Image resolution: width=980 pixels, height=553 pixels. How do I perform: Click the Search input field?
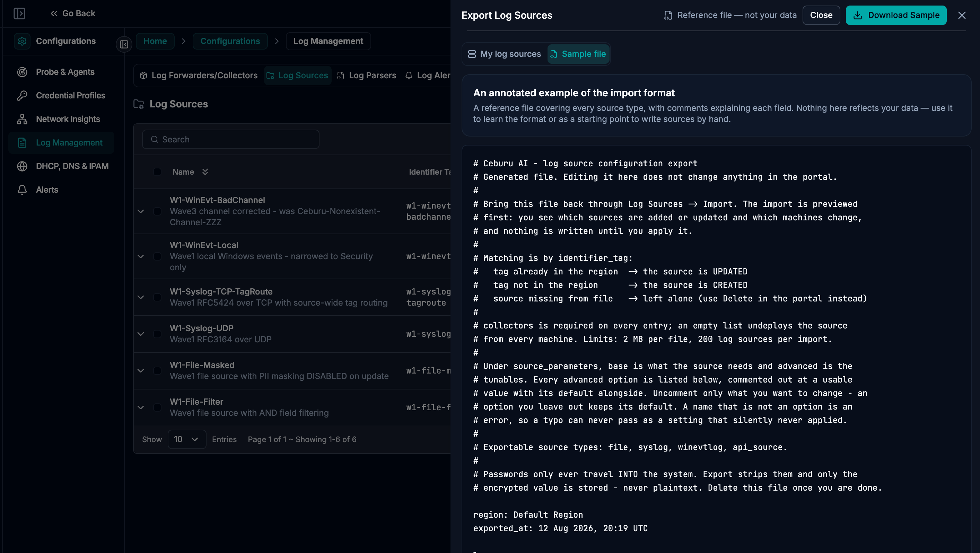(x=230, y=140)
